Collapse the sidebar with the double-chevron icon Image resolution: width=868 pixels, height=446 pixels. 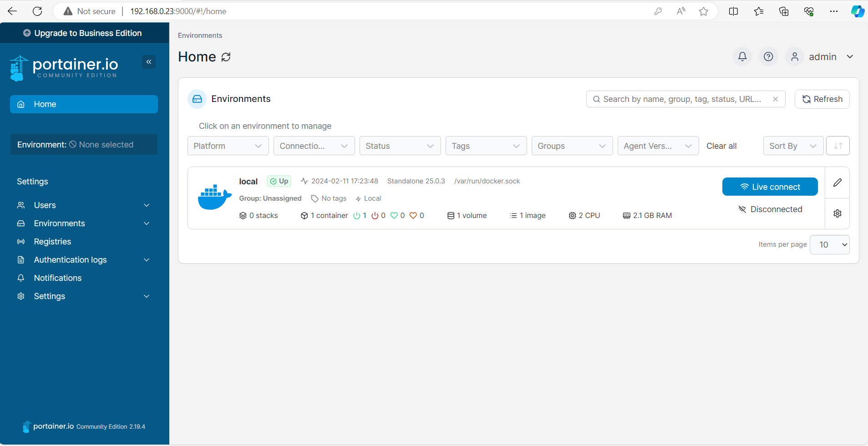[x=149, y=61]
